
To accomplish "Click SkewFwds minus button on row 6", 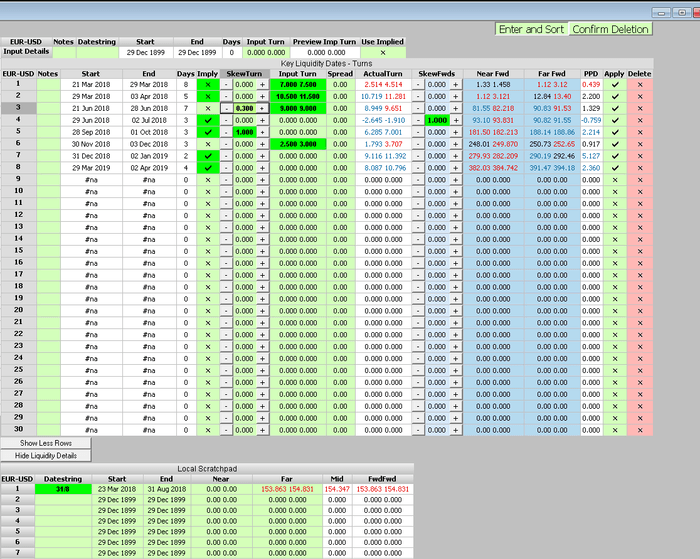I will point(419,143).
